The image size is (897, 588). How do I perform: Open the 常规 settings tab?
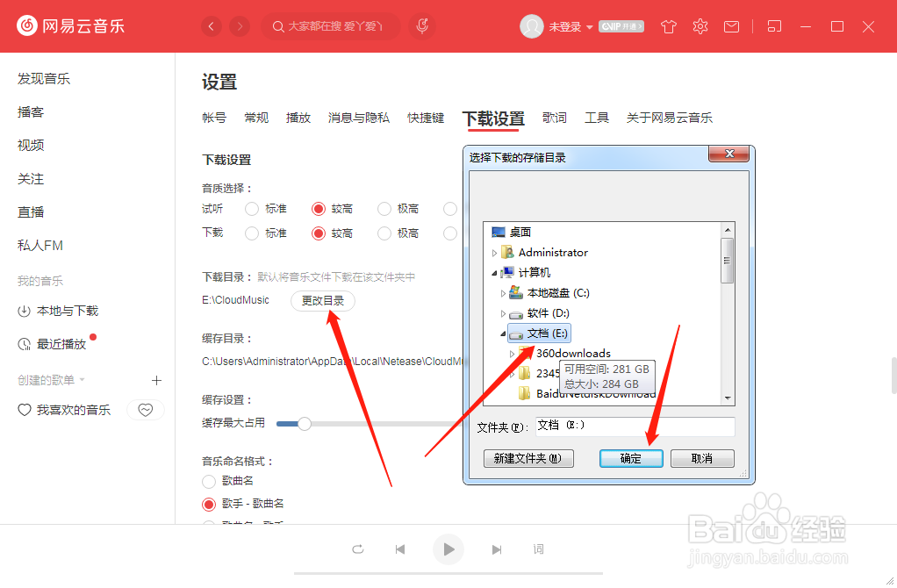tap(256, 118)
